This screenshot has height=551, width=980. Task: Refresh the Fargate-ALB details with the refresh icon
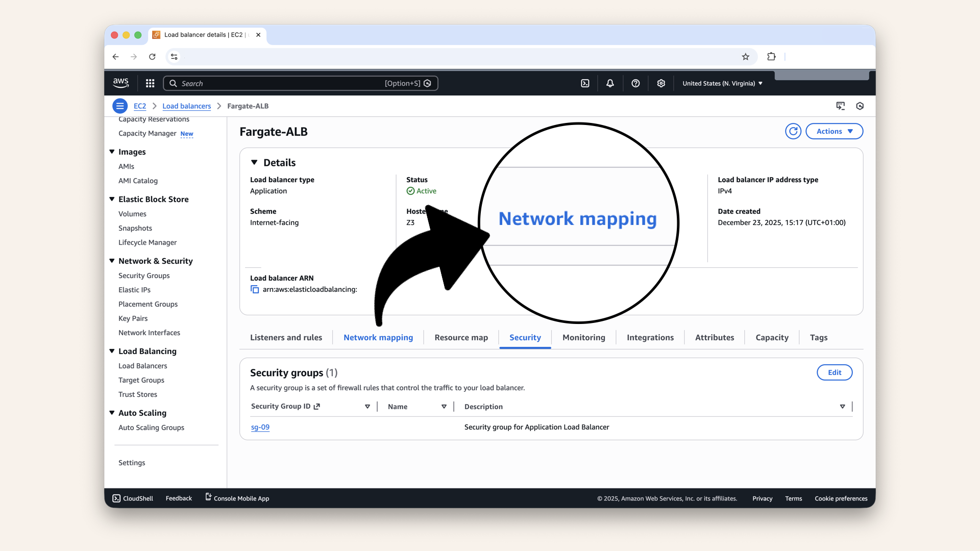coord(793,131)
